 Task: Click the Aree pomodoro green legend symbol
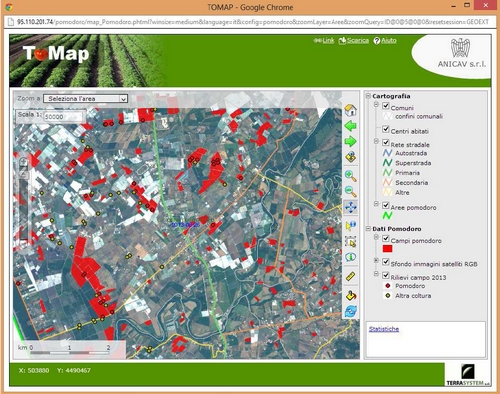click(387, 215)
